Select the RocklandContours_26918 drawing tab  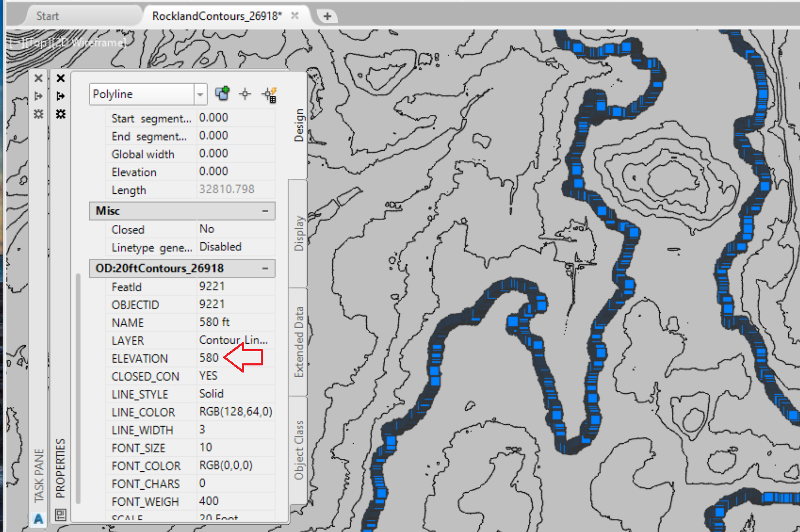point(217,16)
